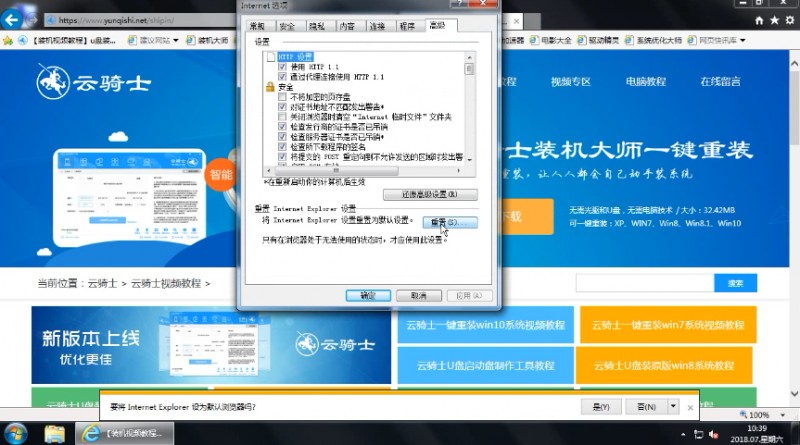Click 重置(S)... button

point(450,222)
